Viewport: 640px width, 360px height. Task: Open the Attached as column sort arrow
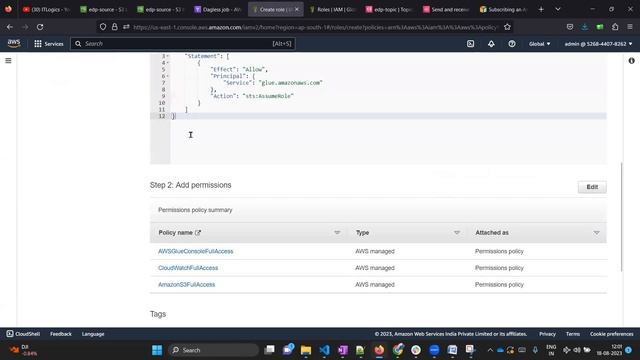pos(596,233)
